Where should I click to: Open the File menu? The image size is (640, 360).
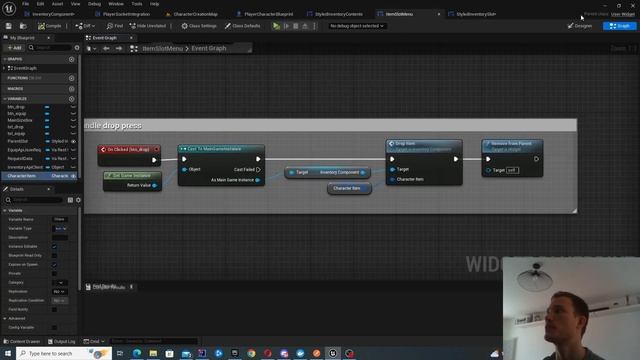point(25,4)
